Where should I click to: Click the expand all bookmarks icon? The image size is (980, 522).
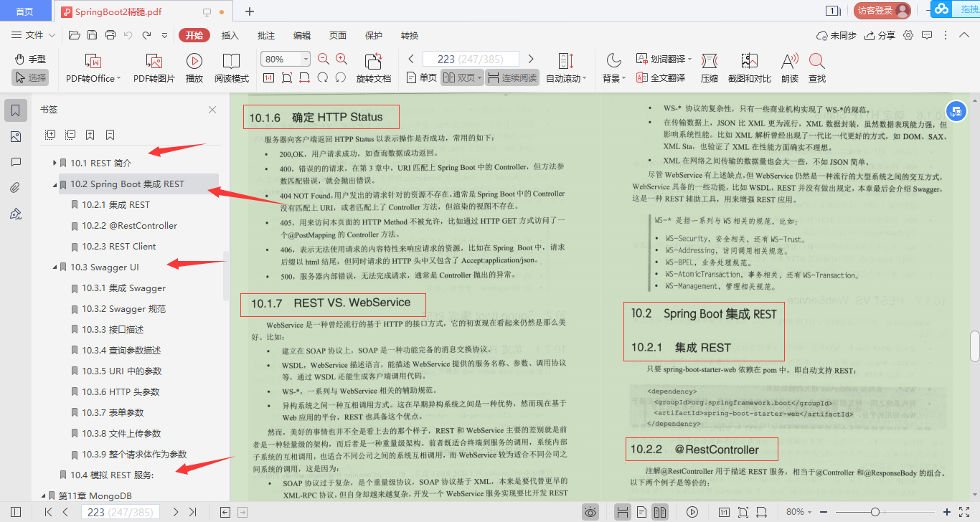click(x=50, y=134)
